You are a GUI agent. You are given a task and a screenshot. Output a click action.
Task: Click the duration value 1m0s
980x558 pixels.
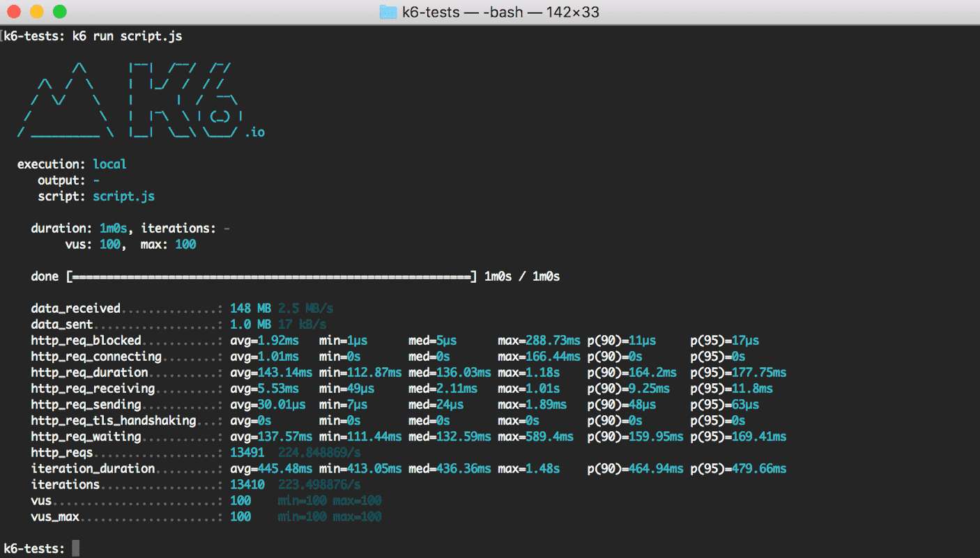113,228
